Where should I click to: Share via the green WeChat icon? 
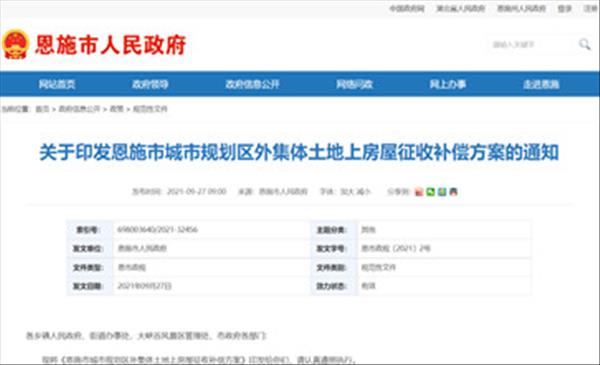pos(430,192)
